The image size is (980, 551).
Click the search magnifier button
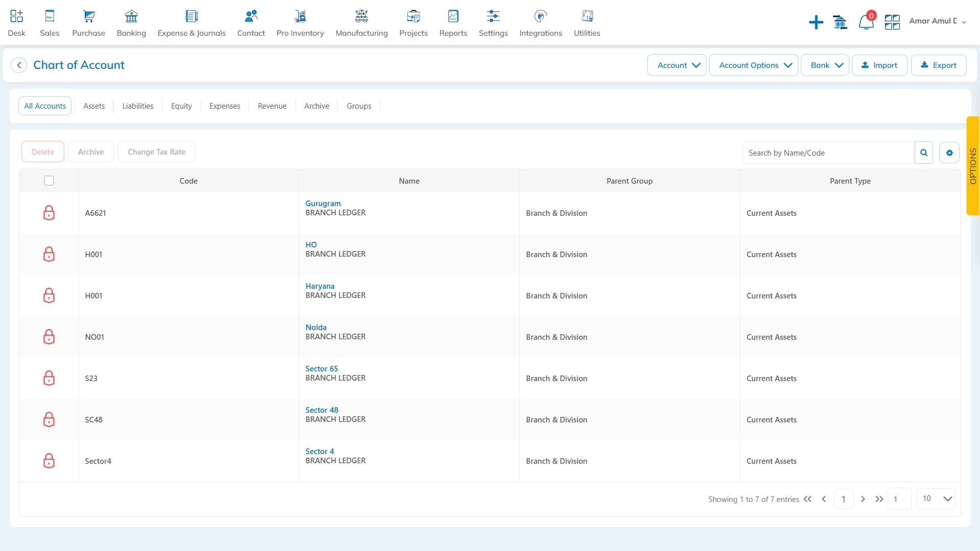tap(924, 153)
